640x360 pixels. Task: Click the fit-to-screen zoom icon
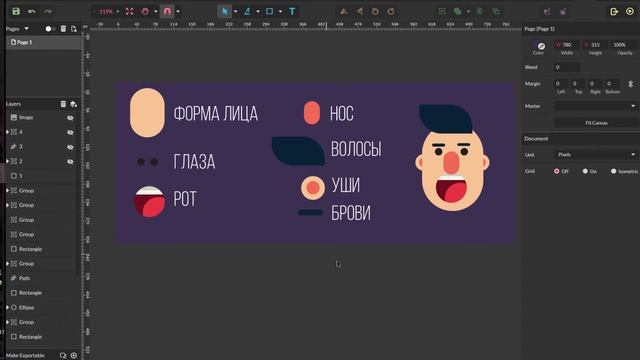pos(129,11)
